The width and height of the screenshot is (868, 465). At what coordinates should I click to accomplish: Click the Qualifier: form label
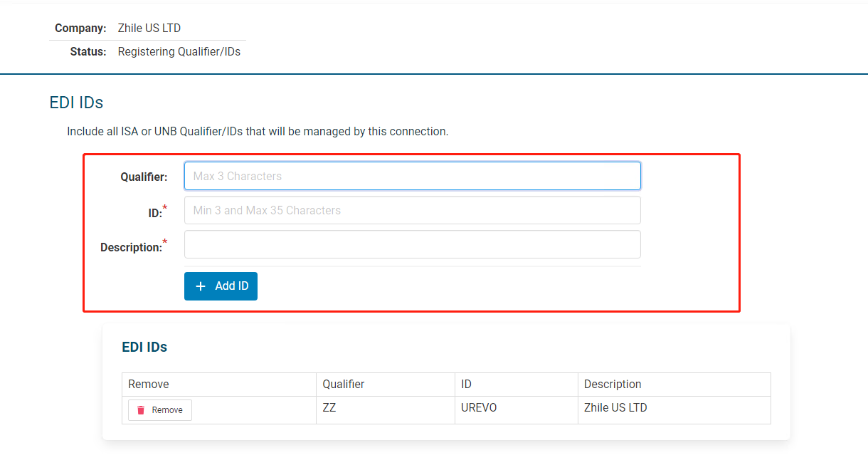[144, 177]
